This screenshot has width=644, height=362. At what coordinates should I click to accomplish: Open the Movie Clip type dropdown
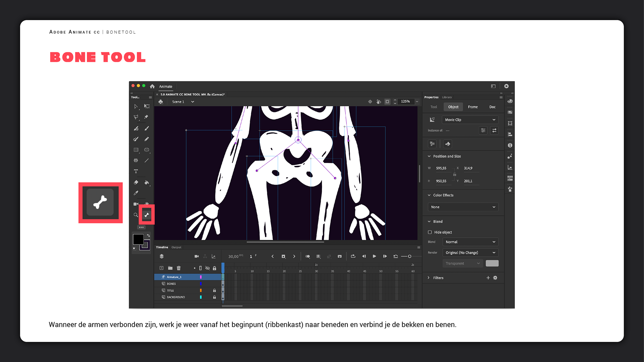[470, 120]
